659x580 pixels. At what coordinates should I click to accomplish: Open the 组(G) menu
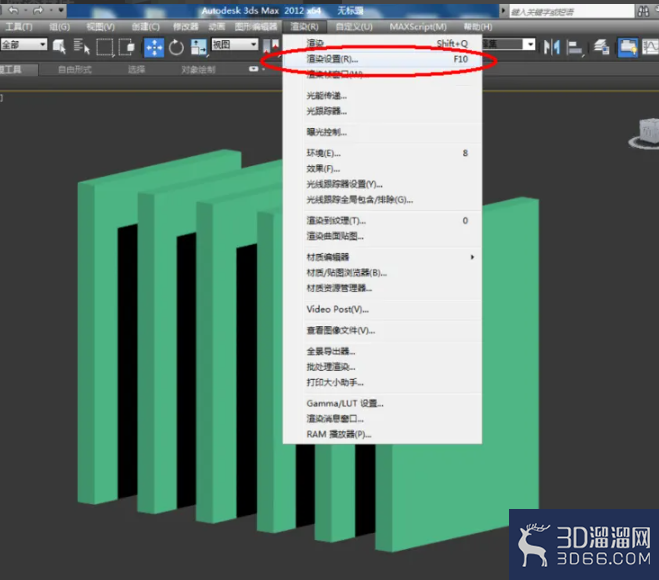(60, 27)
